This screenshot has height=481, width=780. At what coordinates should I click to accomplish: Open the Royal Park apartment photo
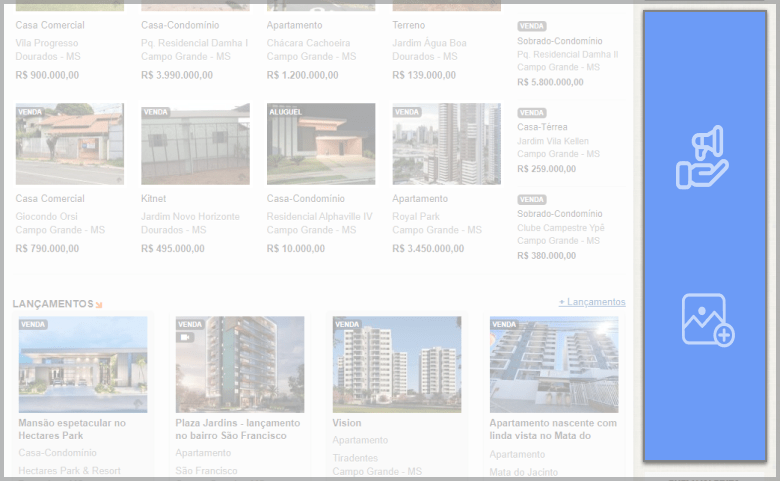(447, 144)
